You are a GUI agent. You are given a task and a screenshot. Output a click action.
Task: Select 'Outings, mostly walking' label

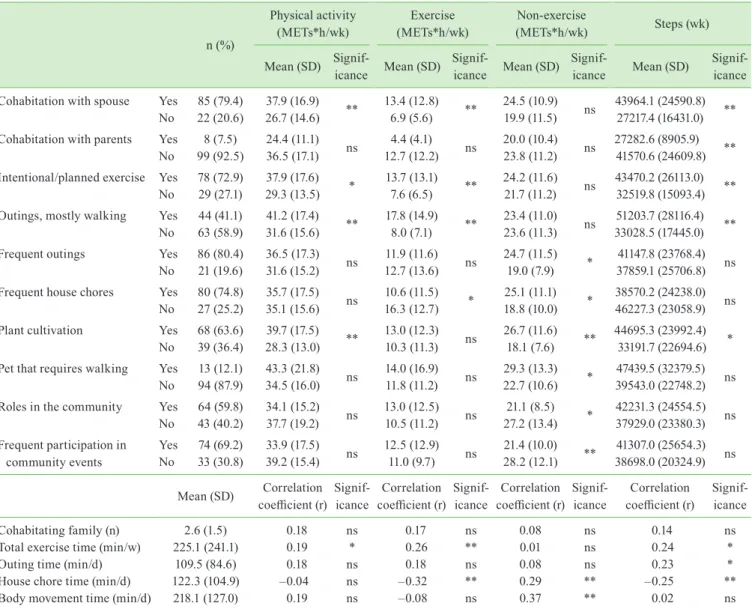coord(63,216)
